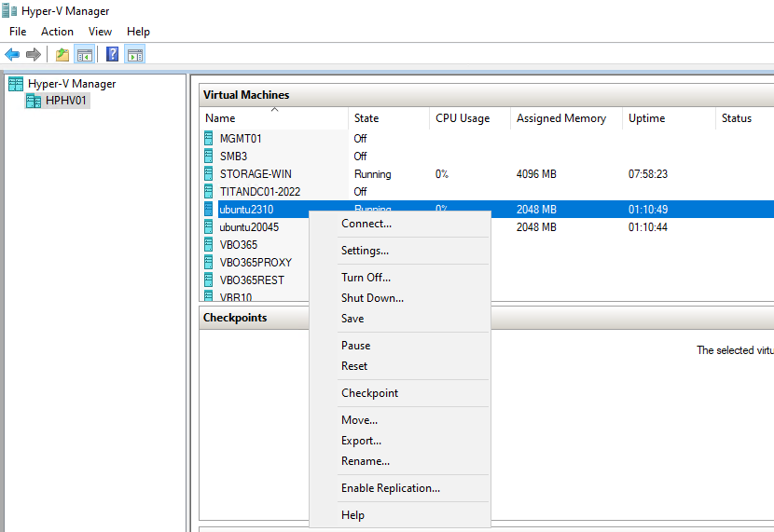Choose Rename... from the context menu

click(x=400, y=461)
